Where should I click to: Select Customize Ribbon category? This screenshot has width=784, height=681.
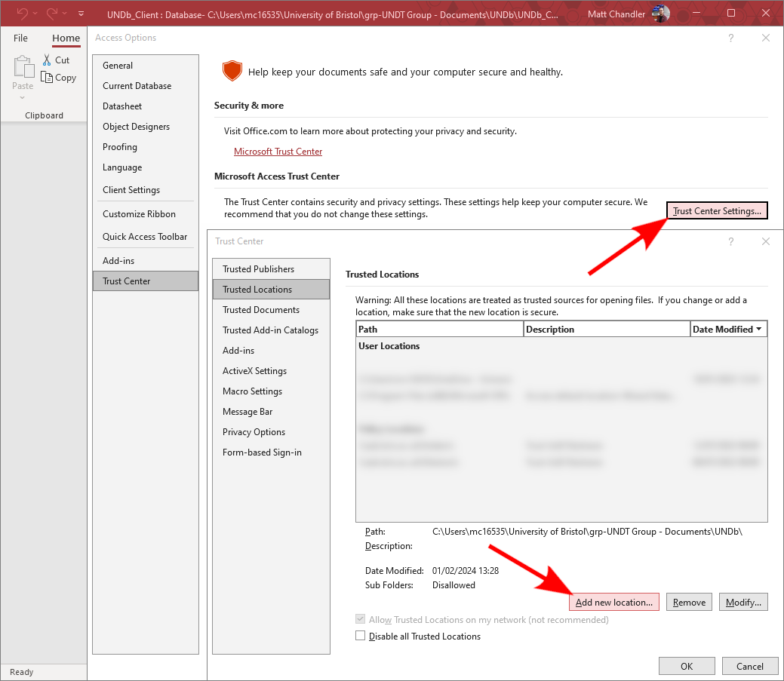(146, 214)
